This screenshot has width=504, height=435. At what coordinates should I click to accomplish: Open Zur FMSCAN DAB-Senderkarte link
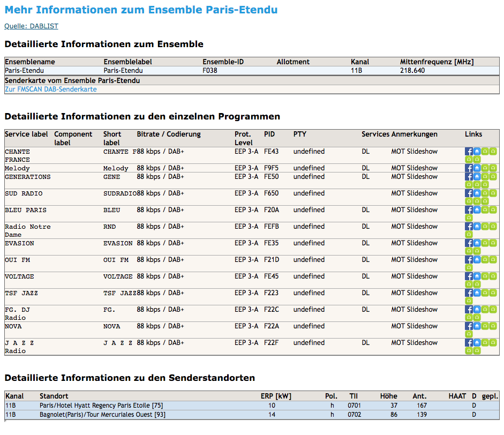click(51, 89)
